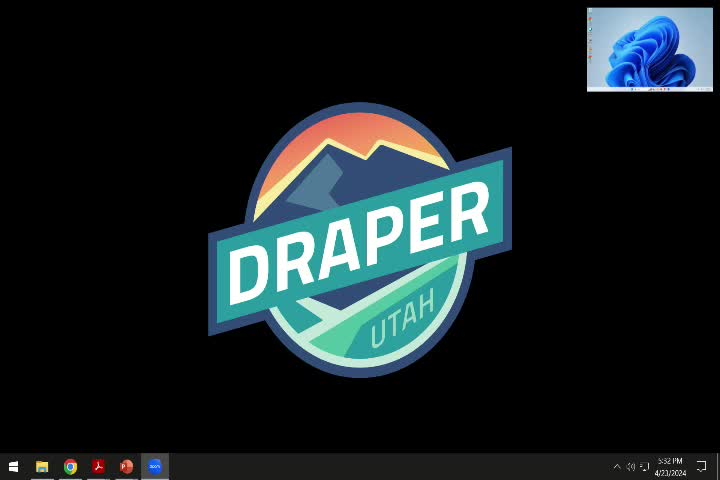The image size is (720, 480).
Task: Launch Google Chrome from the taskbar
Action: point(70,467)
